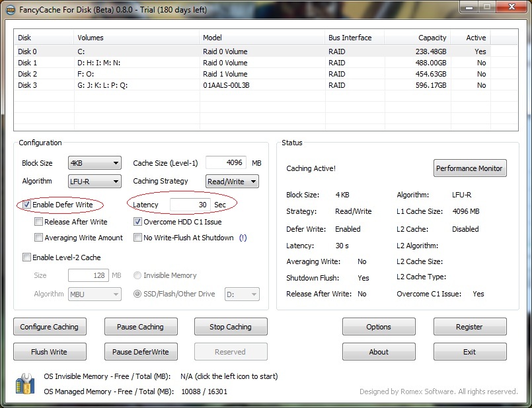
Task: Toggle Enable Defer Write checkbox
Action: (26, 205)
